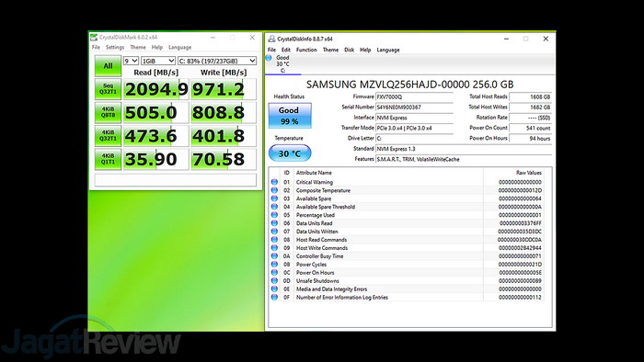Open the test count dropdown showing 9
This screenshot has height=362, width=644.
click(131, 61)
